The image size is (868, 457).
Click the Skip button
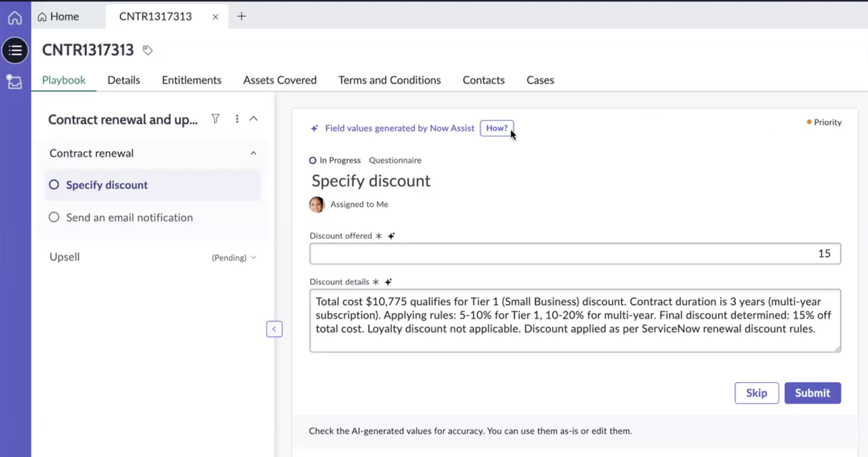pyautogui.click(x=756, y=393)
